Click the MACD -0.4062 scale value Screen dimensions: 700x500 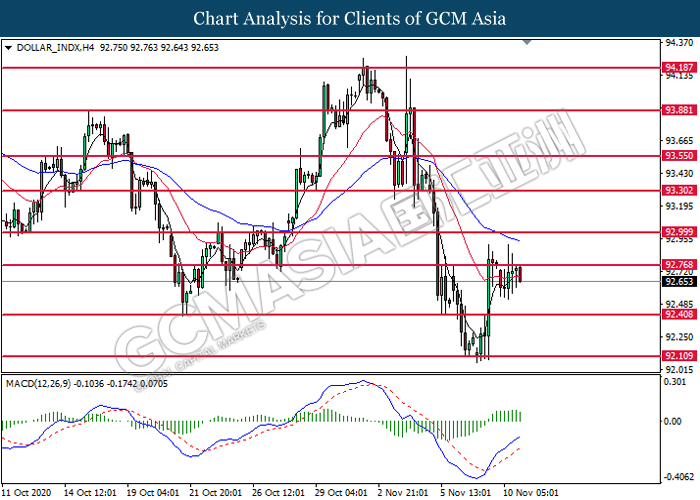tap(679, 477)
